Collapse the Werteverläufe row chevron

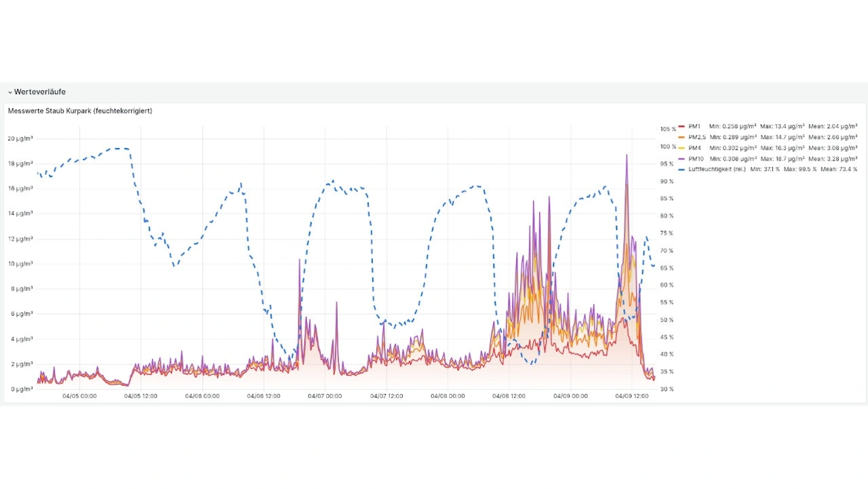[x=10, y=92]
